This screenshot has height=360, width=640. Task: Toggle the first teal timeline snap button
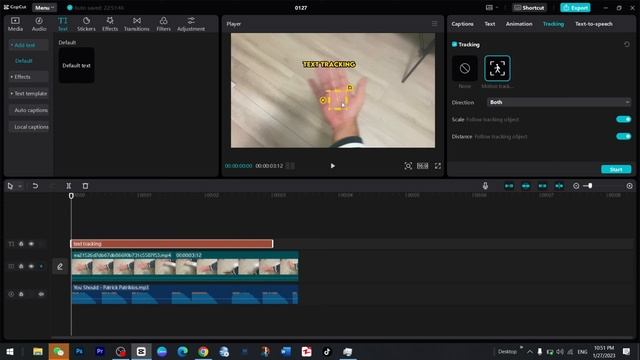click(509, 186)
